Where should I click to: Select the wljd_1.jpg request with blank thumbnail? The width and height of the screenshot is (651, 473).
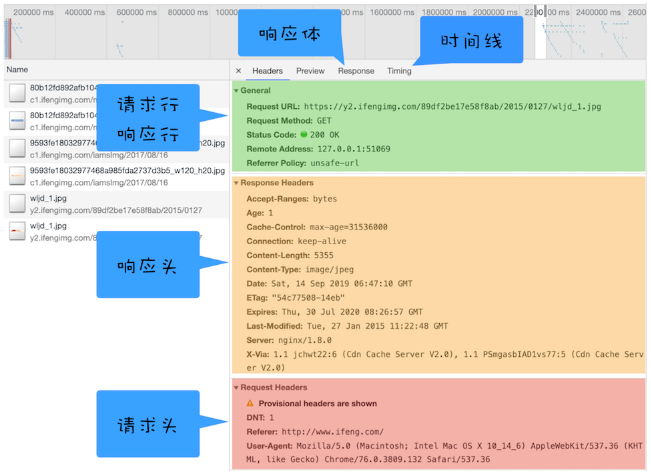tap(117, 204)
